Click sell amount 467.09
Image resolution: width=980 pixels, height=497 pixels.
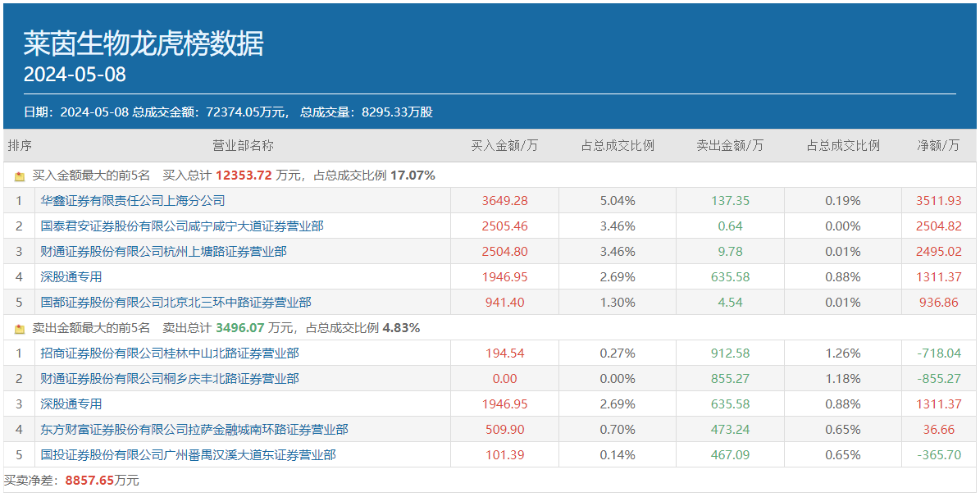[731, 455]
